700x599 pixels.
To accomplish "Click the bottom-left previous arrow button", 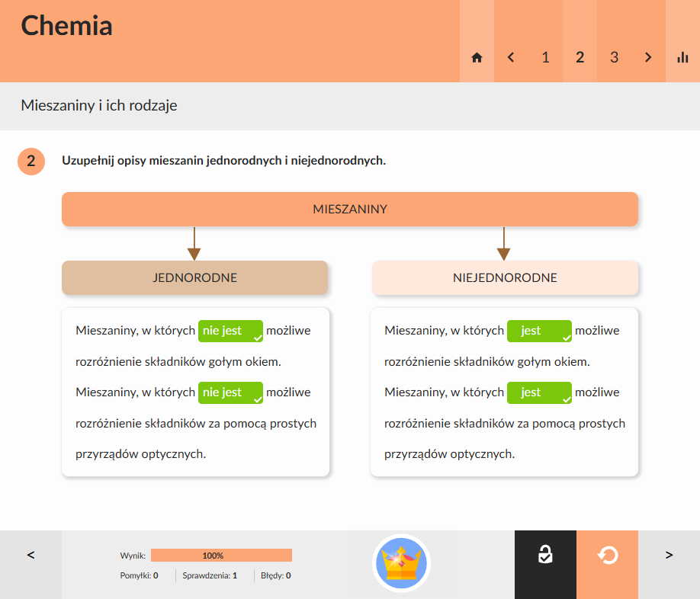I will tap(31, 556).
